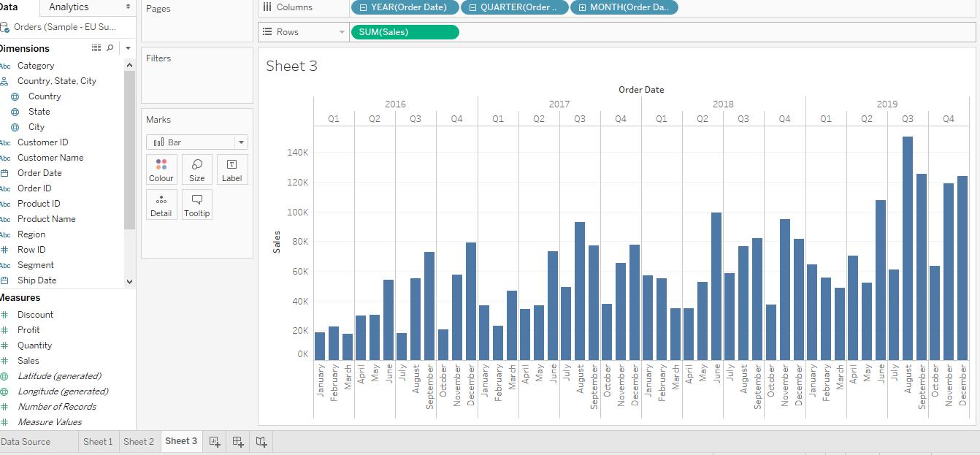
Task: Open the Label marks card
Action: pyautogui.click(x=231, y=169)
